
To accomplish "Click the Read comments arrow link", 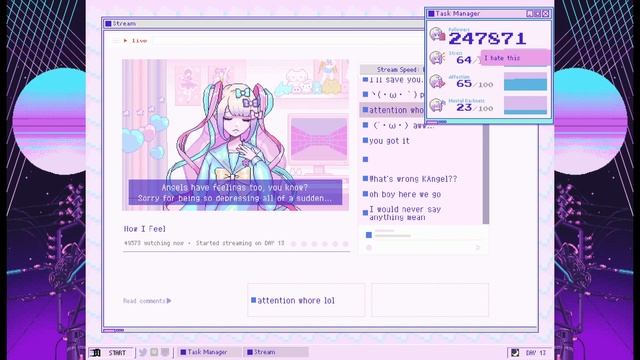I will click(x=147, y=301).
